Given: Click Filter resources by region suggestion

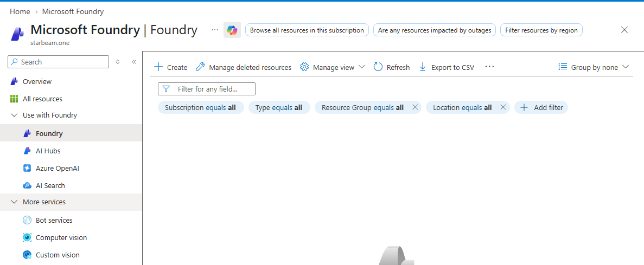Looking at the screenshot, I should click(x=541, y=30).
